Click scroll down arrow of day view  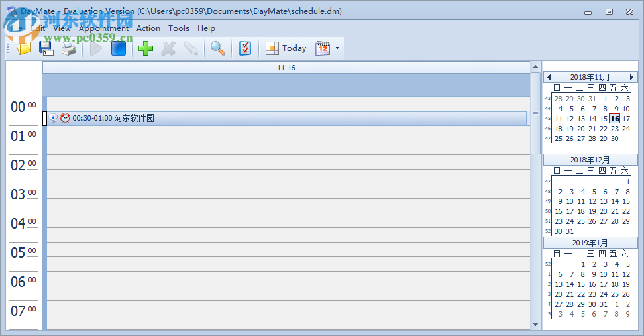point(535,325)
